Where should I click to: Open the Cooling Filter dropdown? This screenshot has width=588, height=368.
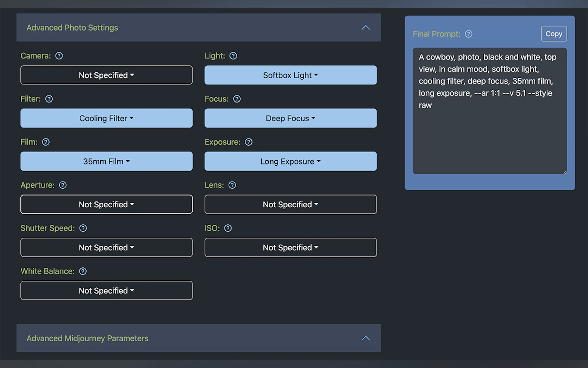point(106,118)
